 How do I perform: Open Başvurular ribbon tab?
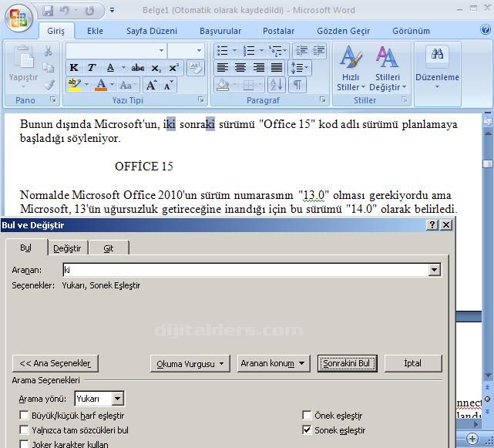tap(220, 31)
